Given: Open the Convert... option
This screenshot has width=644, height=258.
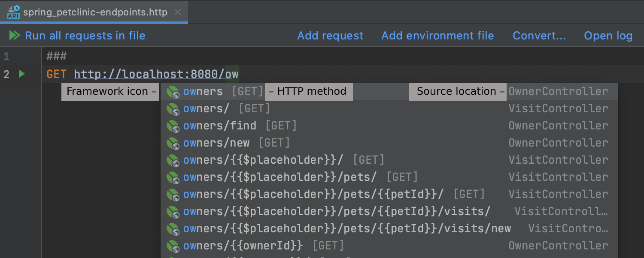Looking at the screenshot, I should (x=539, y=36).
